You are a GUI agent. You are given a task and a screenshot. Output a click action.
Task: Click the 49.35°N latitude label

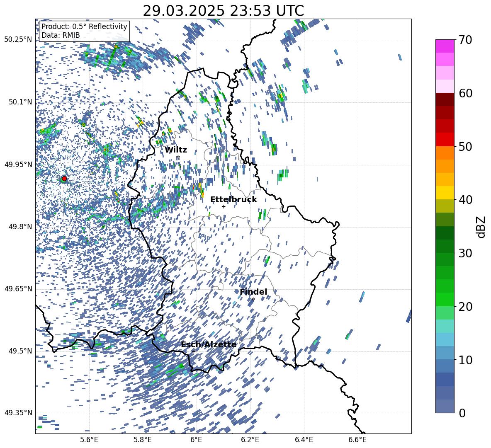pos(18,413)
